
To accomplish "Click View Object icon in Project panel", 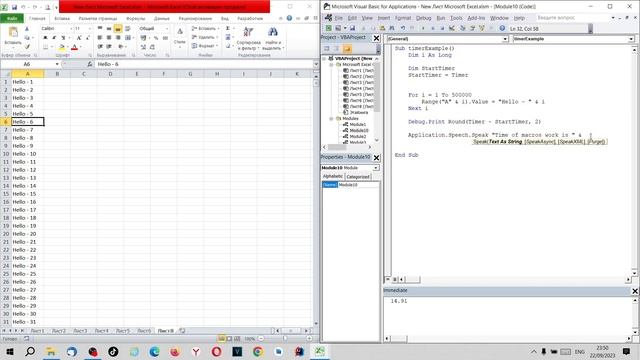I will pos(337,49).
